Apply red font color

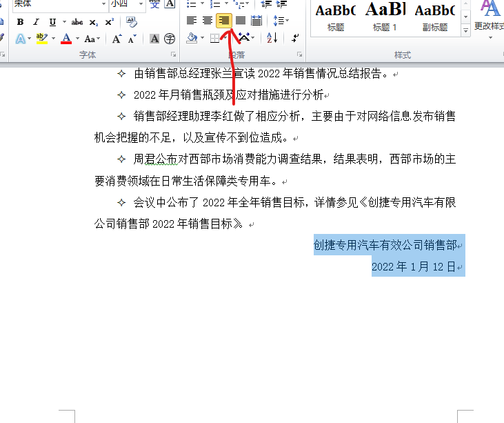[66, 39]
